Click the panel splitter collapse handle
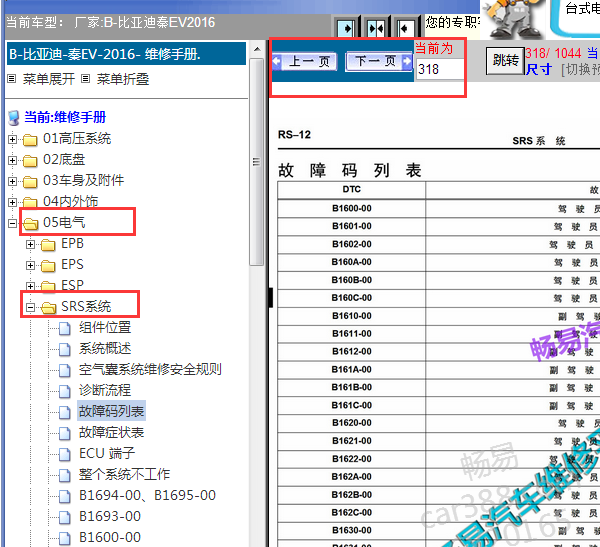Image resolution: width=600 pixels, height=547 pixels. point(271,297)
